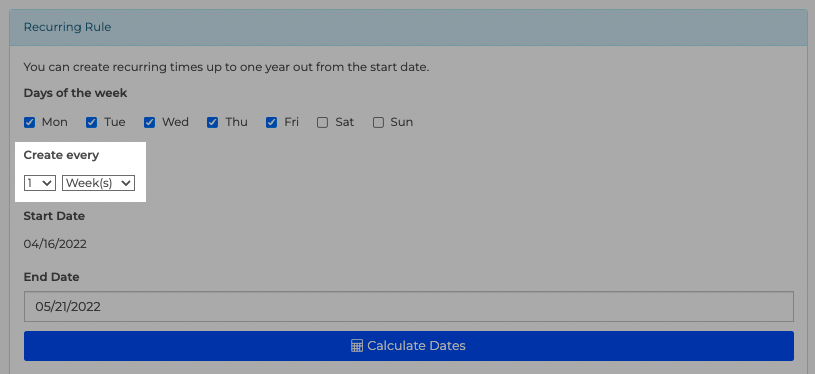Click the End Date field showing 05/21/2022
This screenshot has height=374, width=815.
pos(409,306)
